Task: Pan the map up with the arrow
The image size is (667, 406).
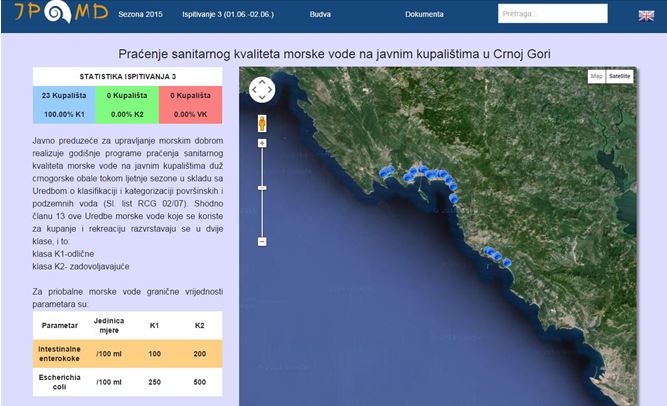Action: [262, 81]
